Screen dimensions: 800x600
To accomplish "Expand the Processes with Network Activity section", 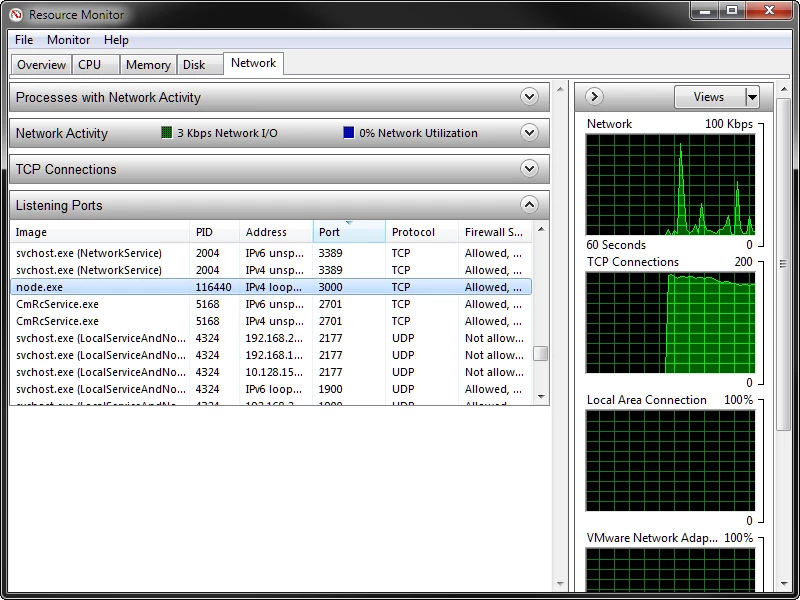I will tap(530, 97).
